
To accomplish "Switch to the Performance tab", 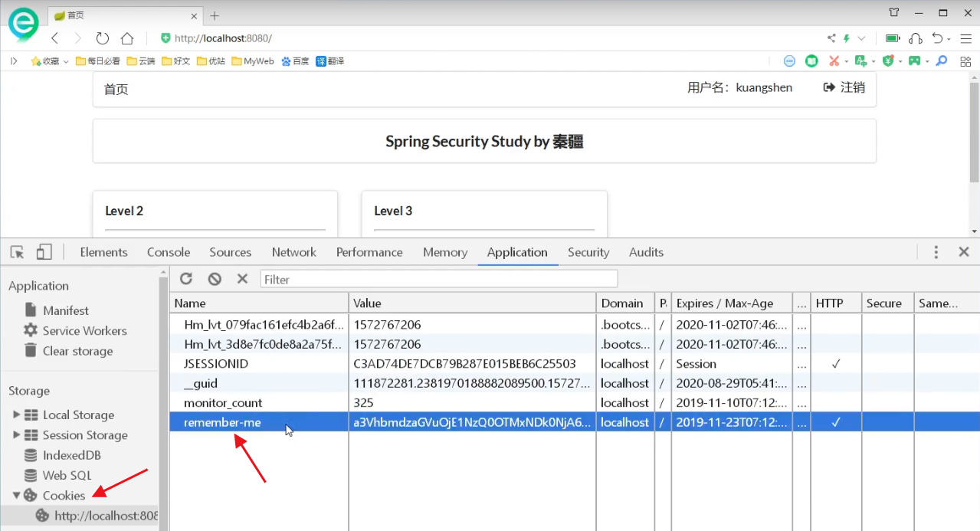I will tap(369, 252).
